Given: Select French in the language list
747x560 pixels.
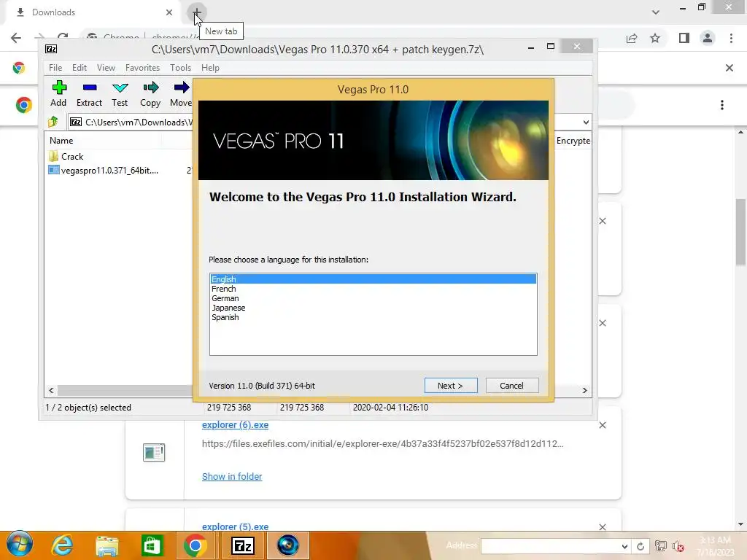Looking at the screenshot, I should coord(373,289).
